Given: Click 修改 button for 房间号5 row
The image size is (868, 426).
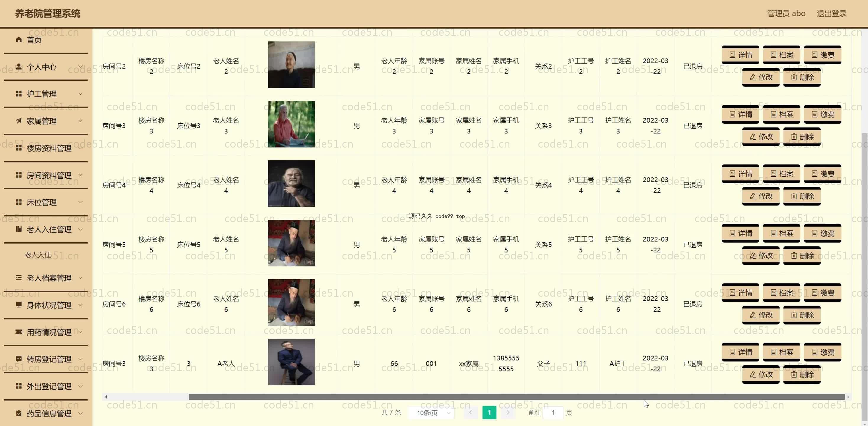Looking at the screenshot, I should coord(761,256).
